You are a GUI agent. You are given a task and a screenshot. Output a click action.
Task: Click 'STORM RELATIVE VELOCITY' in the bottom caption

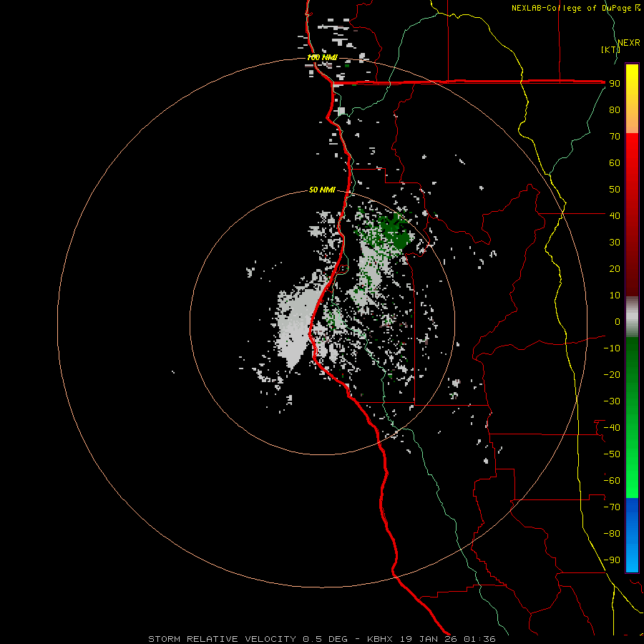pos(223,639)
